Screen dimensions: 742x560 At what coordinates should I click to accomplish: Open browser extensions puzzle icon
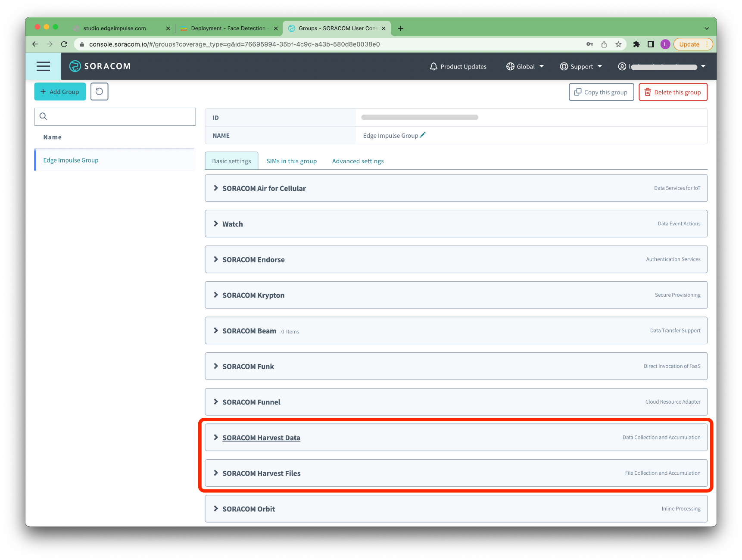636,44
